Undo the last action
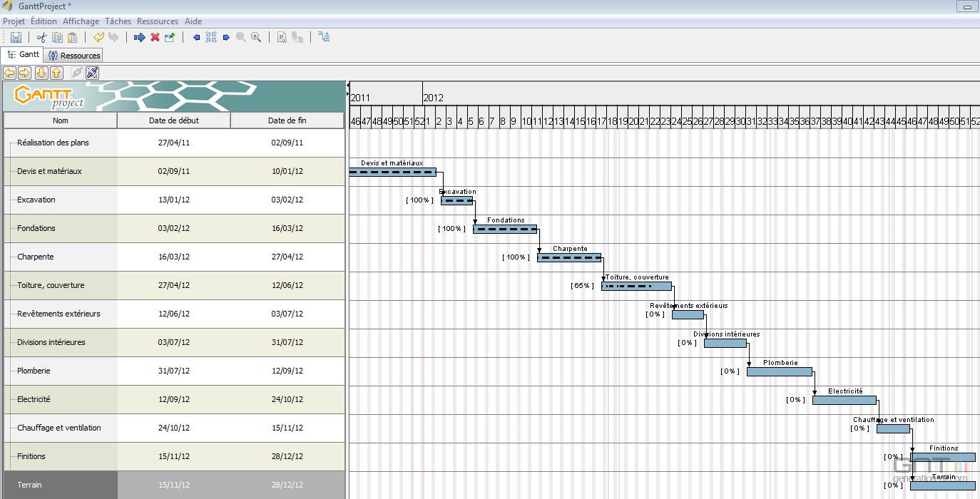 point(99,37)
